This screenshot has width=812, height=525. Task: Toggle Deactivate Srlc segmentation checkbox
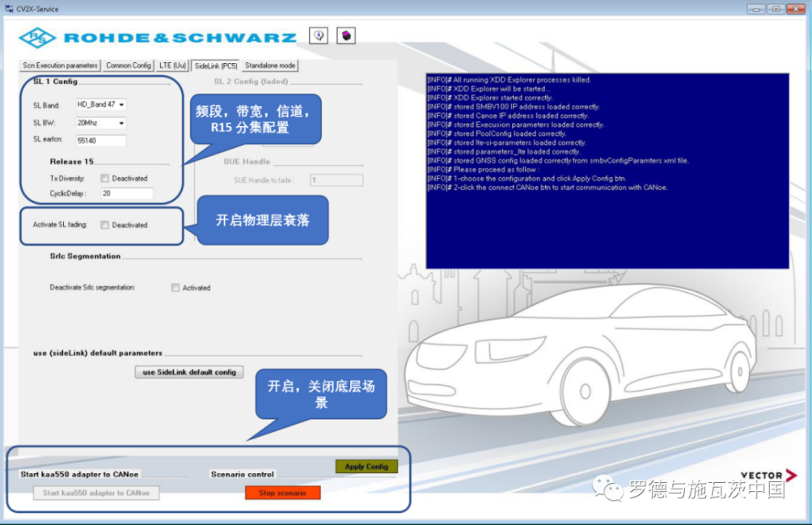(176, 287)
